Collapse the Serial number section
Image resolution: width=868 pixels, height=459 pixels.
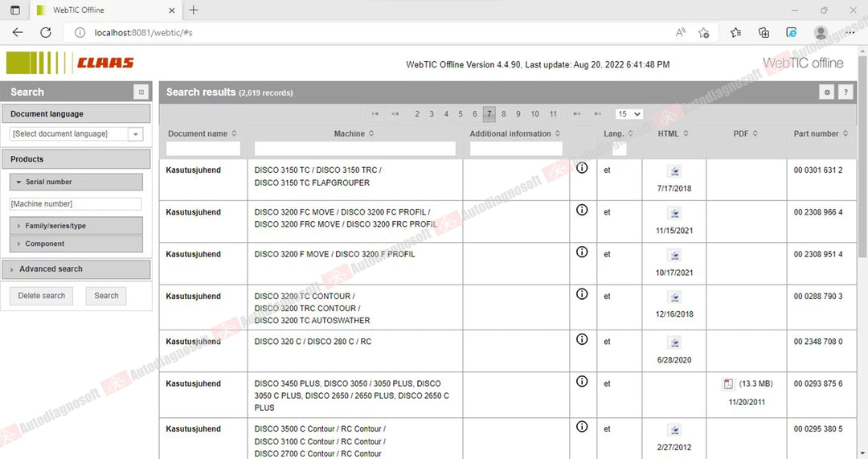point(76,182)
